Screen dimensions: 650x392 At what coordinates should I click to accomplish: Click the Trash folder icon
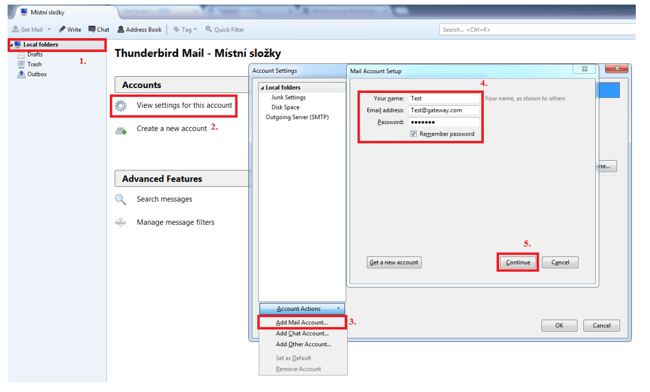(x=21, y=64)
